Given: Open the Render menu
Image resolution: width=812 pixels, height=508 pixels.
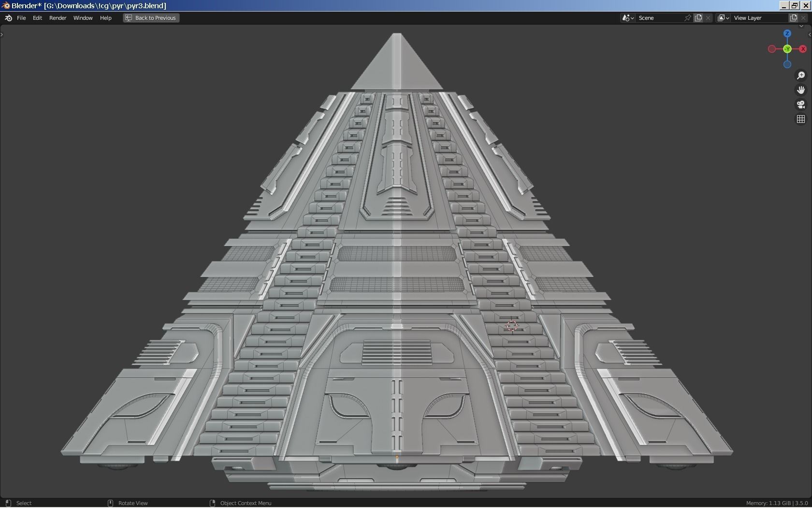Looking at the screenshot, I should click(x=58, y=18).
